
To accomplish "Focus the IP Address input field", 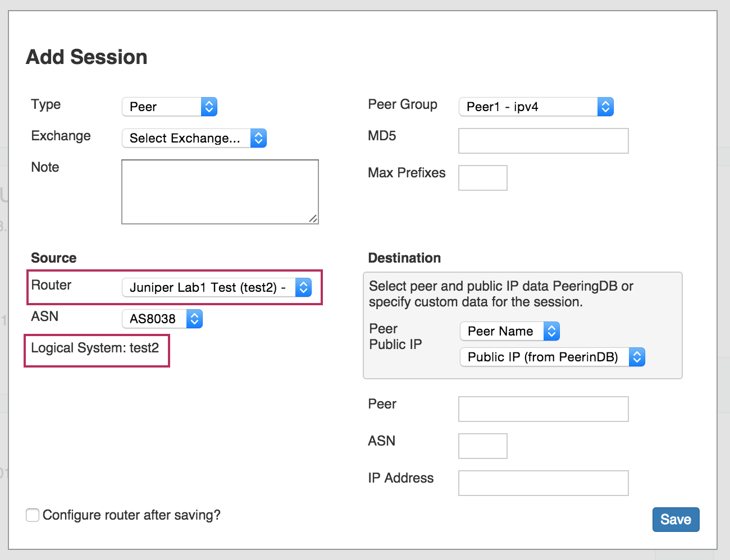I will pyautogui.click(x=543, y=483).
